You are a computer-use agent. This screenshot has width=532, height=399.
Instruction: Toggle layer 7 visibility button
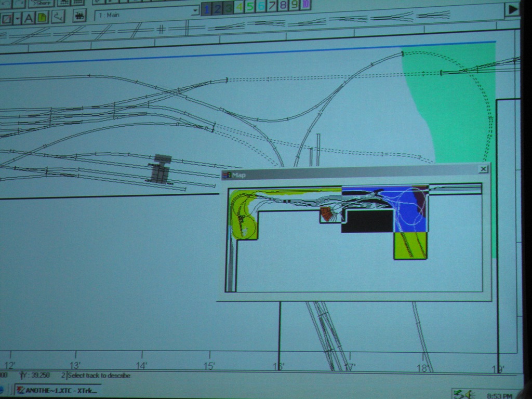(x=272, y=6)
